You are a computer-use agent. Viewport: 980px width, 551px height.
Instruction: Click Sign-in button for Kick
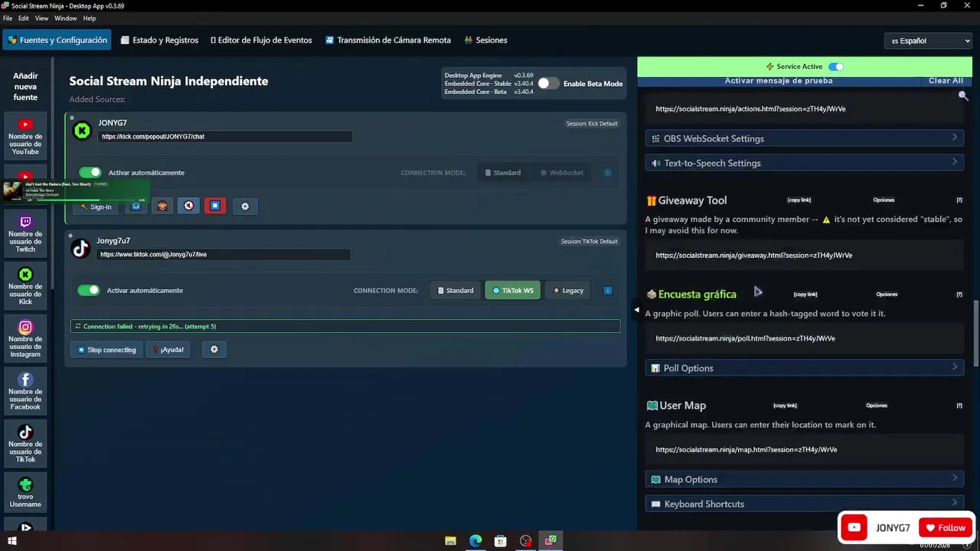coord(96,207)
